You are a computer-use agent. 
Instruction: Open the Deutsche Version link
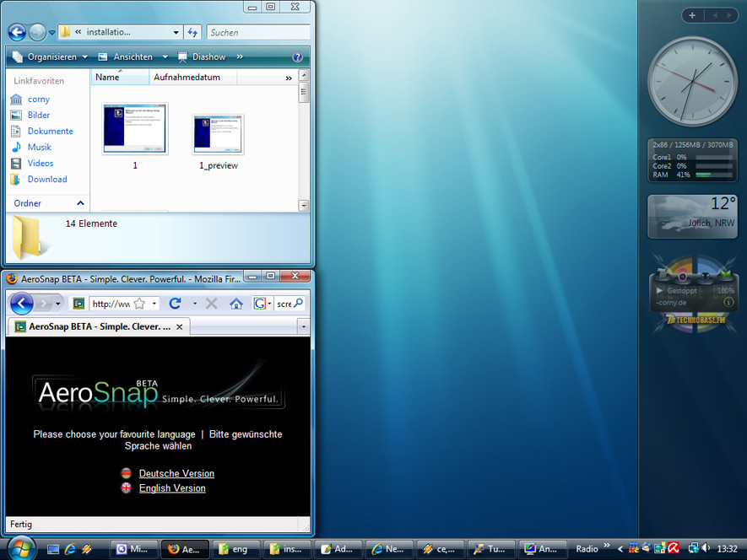pos(176,473)
